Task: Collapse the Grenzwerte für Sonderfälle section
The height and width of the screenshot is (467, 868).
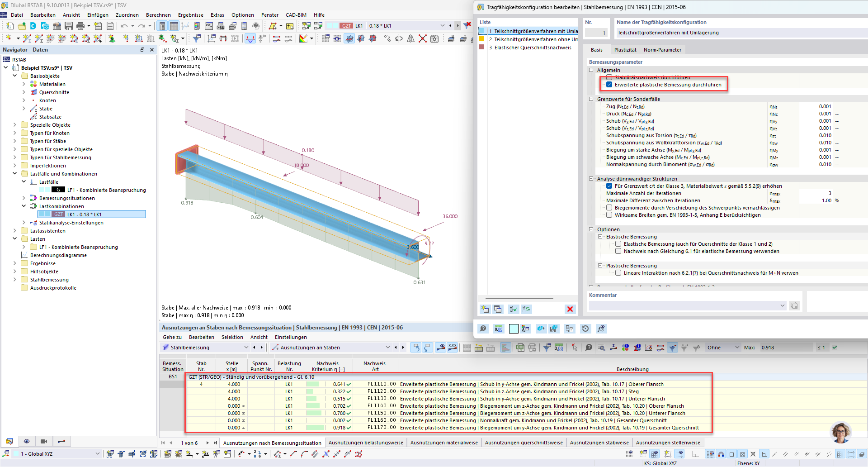Action: pos(591,99)
